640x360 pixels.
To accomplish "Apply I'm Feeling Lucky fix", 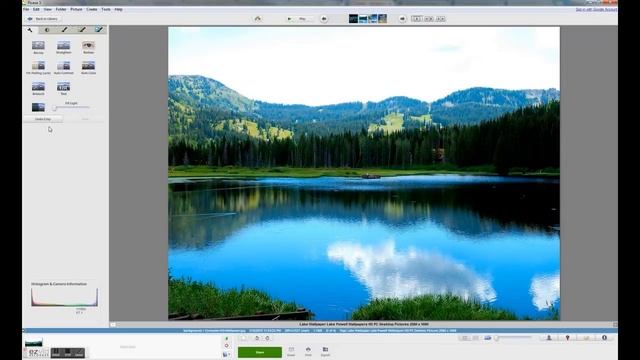I will (x=38, y=68).
